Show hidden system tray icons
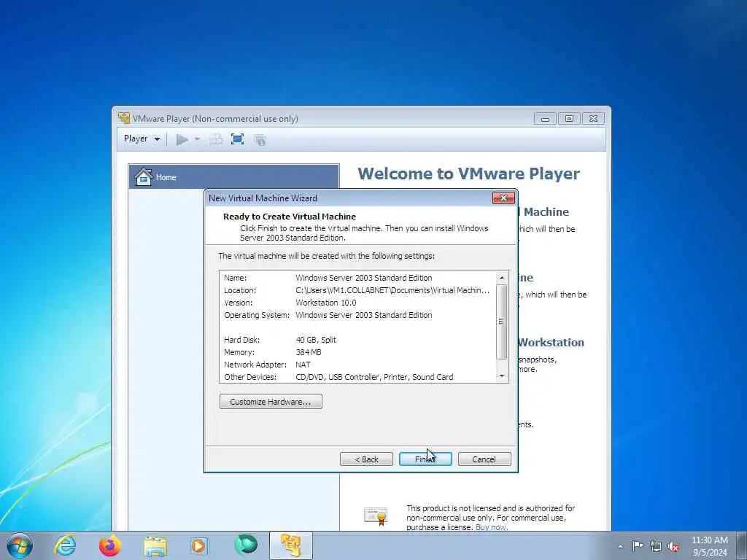 (x=620, y=546)
